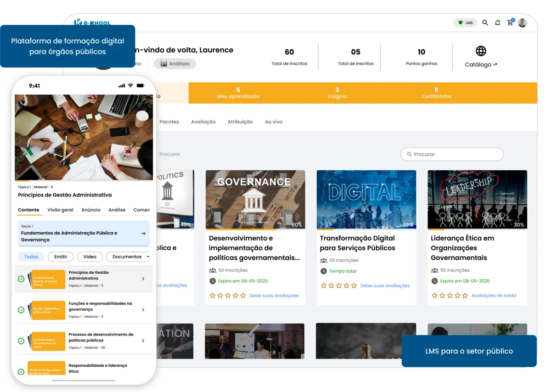Click the LMS graduation cap badge
This screenshot has width=551, height=392.
[x=465, y=22]
